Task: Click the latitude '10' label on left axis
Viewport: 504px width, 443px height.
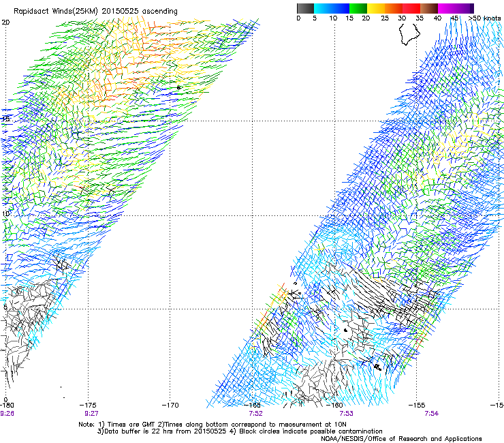Action: pos(5,213)
